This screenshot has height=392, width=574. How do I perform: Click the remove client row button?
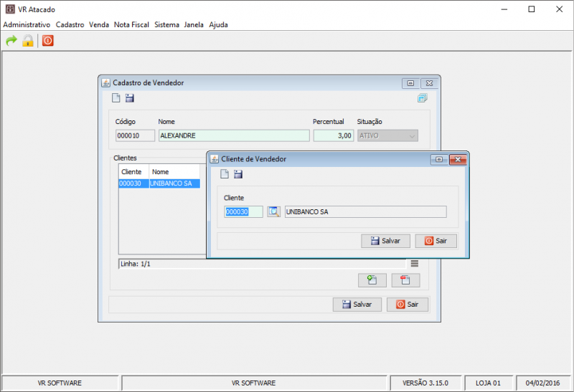pos(405,280)
